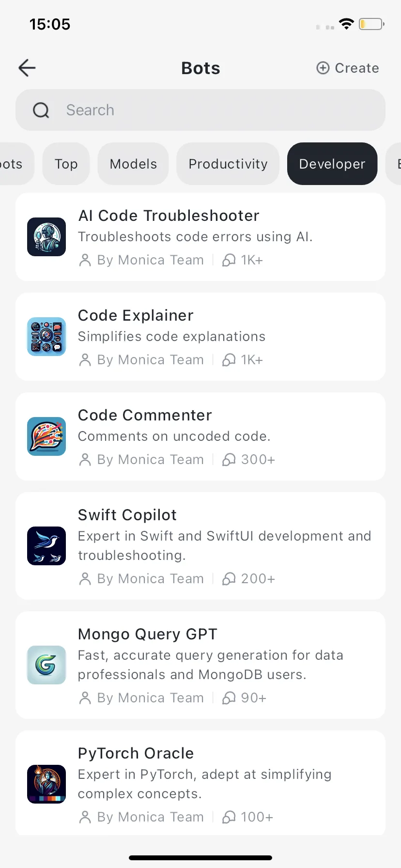Switch to the Top tab

[66, 164]
